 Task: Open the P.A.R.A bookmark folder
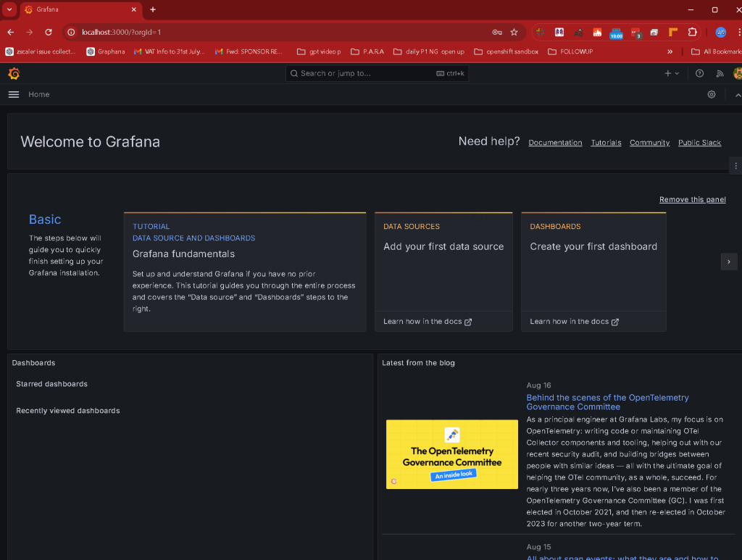(367, 51)
